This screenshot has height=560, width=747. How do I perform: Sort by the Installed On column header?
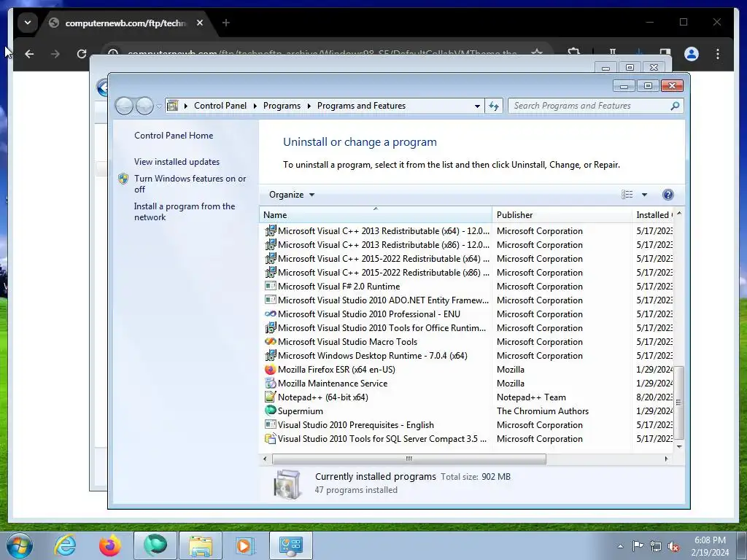(652, 215)
